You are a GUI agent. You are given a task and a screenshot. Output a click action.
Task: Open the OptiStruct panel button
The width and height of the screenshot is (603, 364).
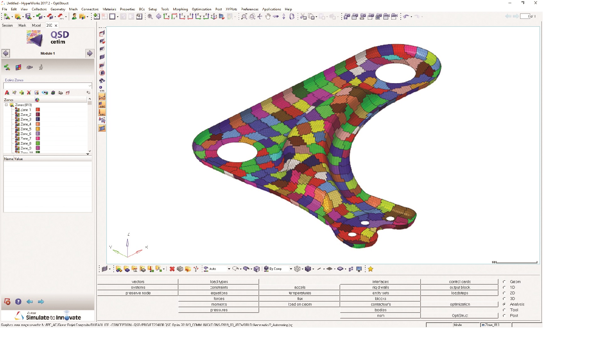460,316
